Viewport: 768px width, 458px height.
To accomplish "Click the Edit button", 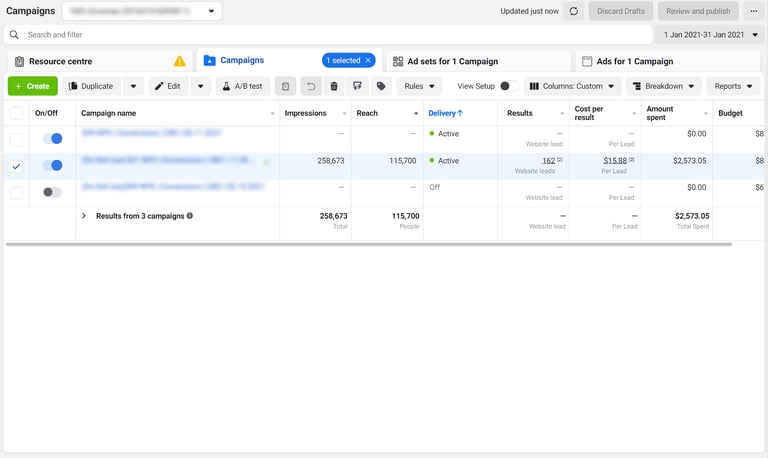I will (x=168, y=86).
